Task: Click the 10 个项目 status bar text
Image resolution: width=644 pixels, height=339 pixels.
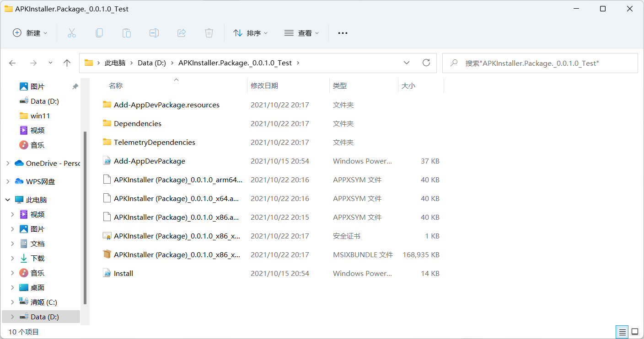Action: pos(24,332)
